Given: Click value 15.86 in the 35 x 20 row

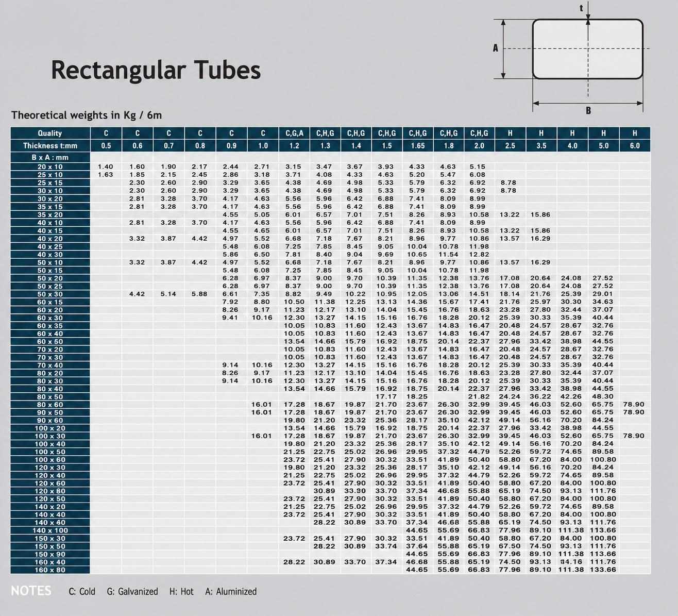Looking at the screenshot, I should pos(540,214).
